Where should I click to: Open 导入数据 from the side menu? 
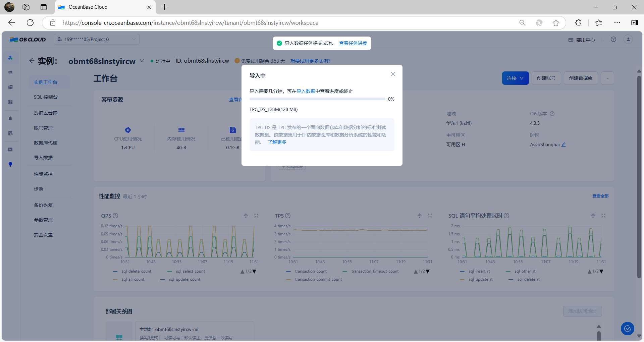[x=43, y=158]
